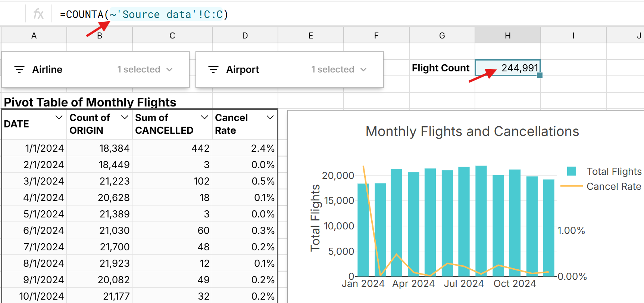The image size is (644, 303).
Task: Open the Count of ORIGIN filter dropdown
Action: click(125, 117)
